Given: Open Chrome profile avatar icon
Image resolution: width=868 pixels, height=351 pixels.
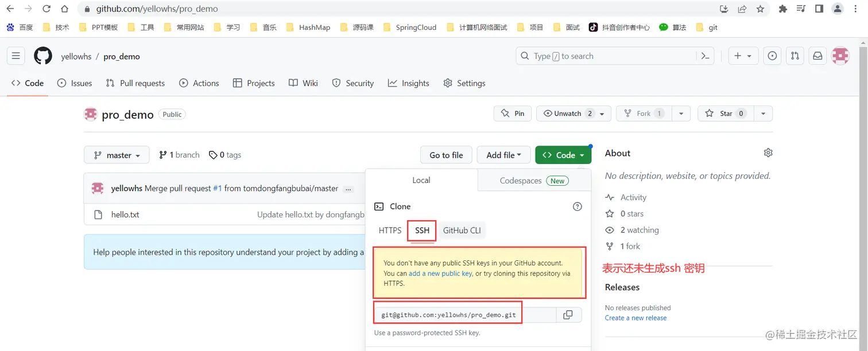Looking at the screenshot, I should coord(838,9).
